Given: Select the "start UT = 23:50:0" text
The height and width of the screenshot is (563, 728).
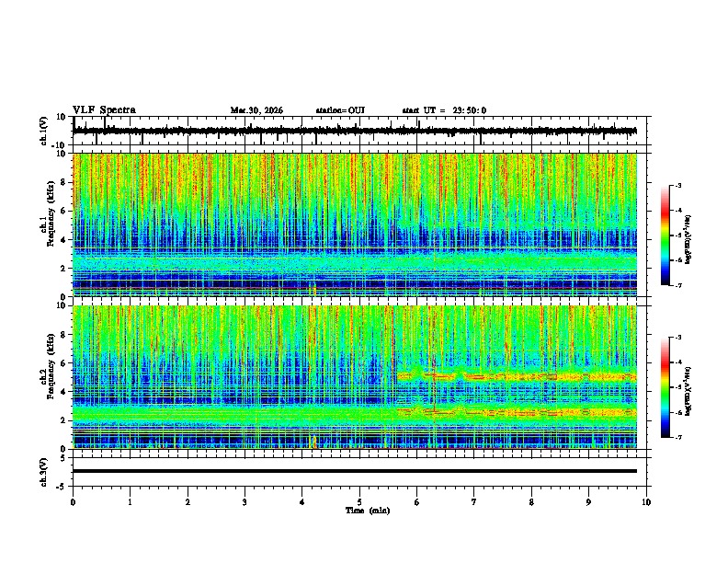Looking at the screenshot, I should coord(444,110).
